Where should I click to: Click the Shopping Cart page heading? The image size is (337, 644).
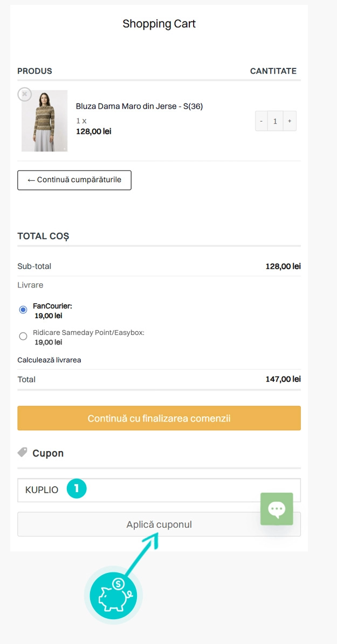tap(159, 24)
